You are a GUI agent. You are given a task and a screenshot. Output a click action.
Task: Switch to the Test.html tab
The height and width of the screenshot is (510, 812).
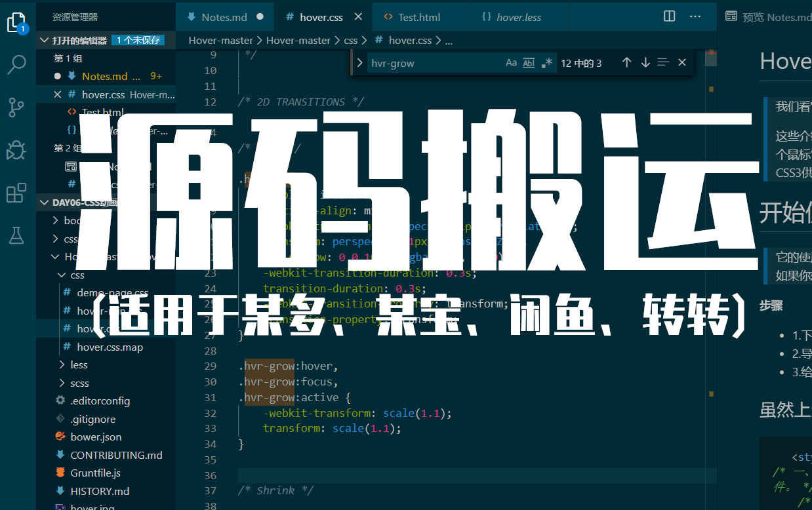418,17
